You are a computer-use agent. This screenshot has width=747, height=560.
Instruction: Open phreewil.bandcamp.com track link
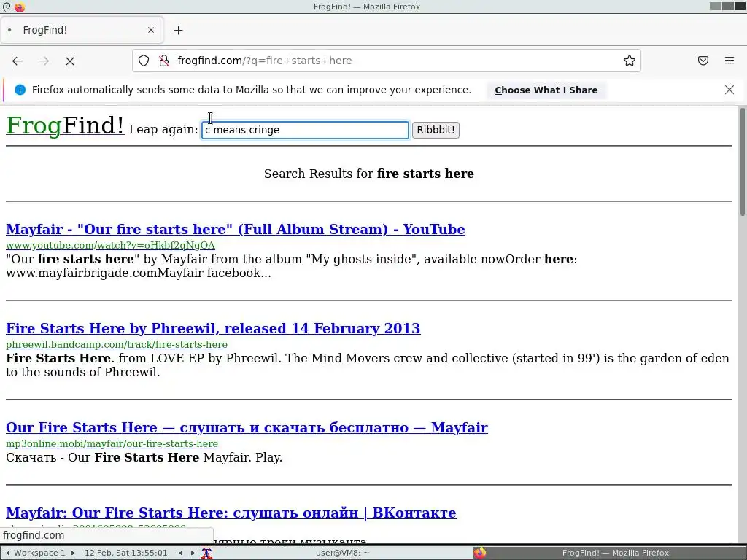[117, 344]
